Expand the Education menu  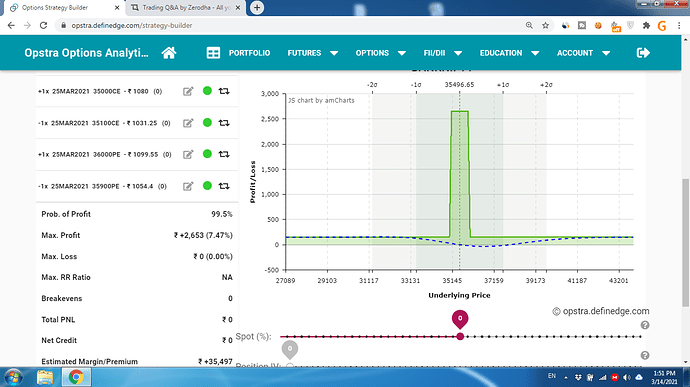point(509,53)
